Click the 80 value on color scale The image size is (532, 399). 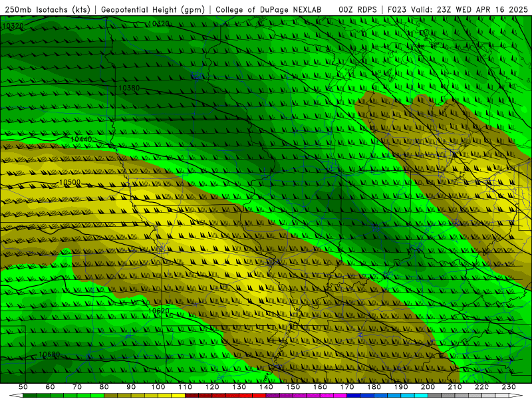[x=104, y=387]
